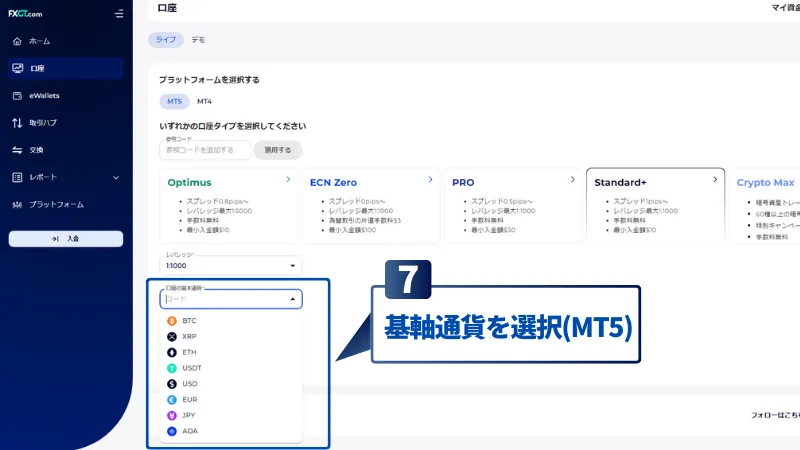Image resolution: width=800 pixels, height=450 pixels.
Task: Click the JPY yen icon
Action: point(172,416)
